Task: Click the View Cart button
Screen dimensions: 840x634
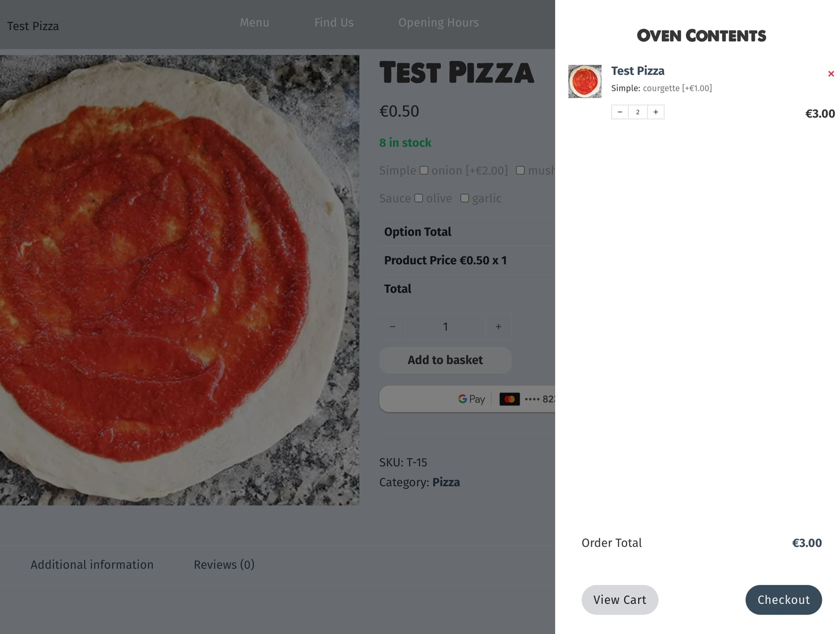Action: pos(619,600)
